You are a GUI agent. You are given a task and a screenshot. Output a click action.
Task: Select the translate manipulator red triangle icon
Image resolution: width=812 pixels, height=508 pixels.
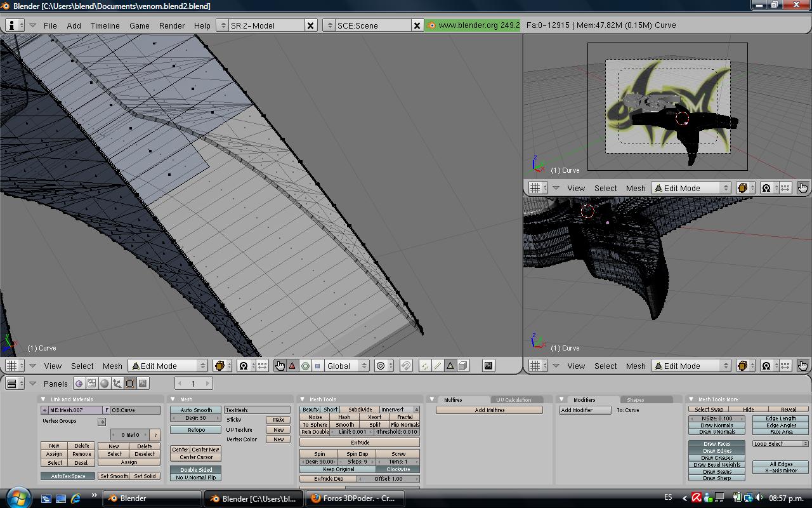click(x=292, y=366)
